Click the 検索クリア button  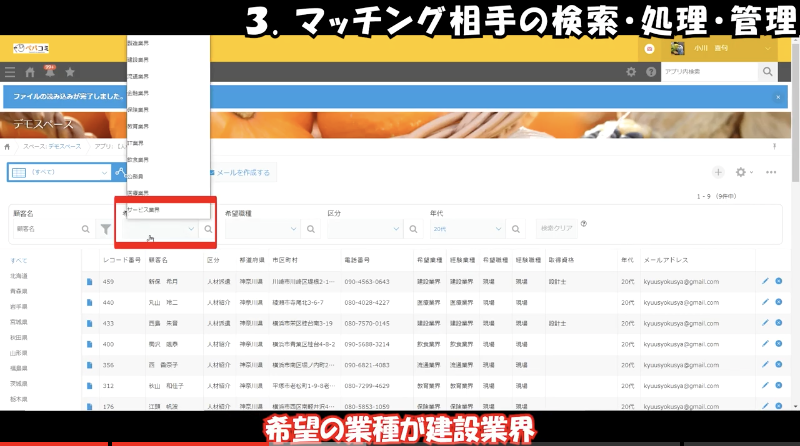point(557,229)
